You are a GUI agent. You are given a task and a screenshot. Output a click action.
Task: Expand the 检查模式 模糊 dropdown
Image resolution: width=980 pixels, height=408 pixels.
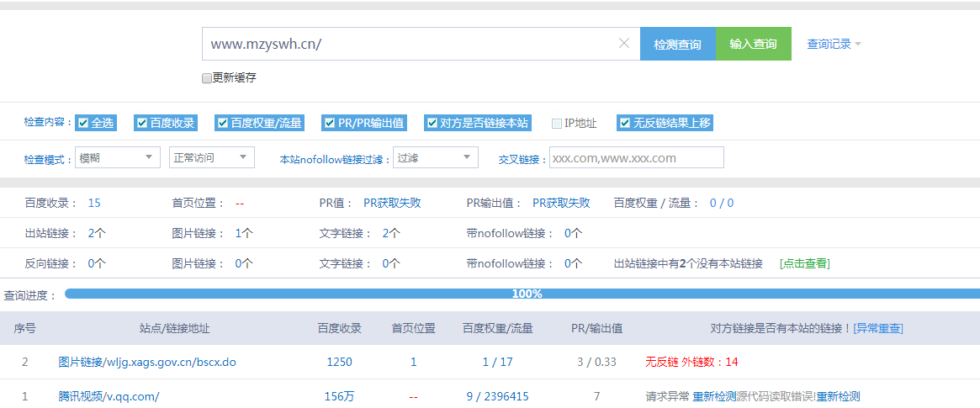tap(117, 157)
